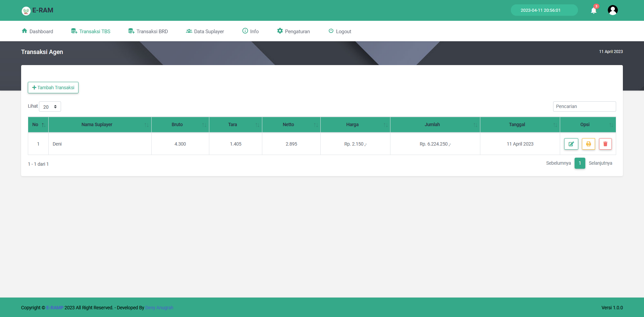Screen dimensions: 644x317
Task: Switch to the Transaksi BRD menu
Action: pos(152,31)
